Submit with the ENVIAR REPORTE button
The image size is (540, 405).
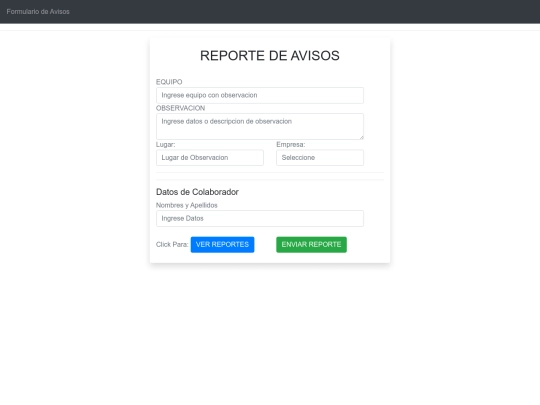coord(311,245)
